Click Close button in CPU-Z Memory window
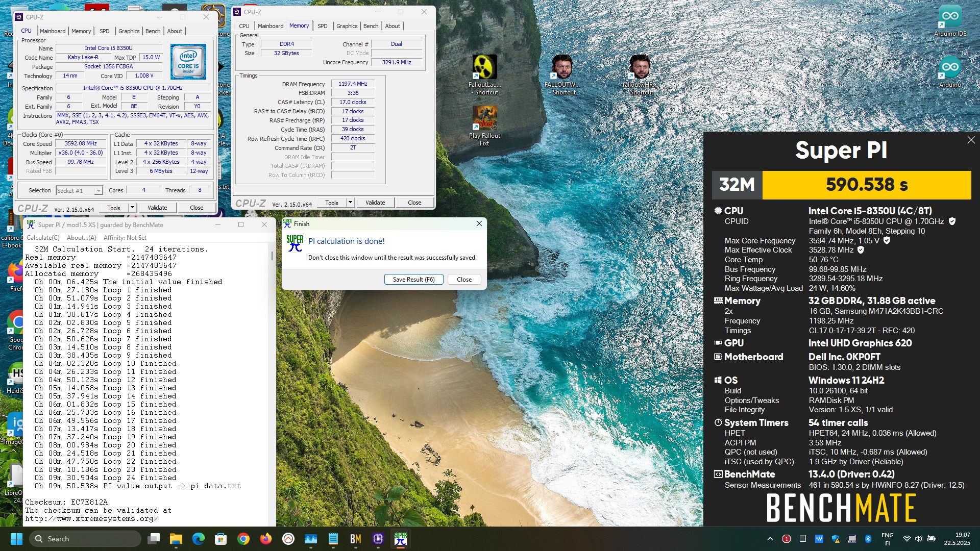Viewport: 980px width, 551px height. click(414, 203)
